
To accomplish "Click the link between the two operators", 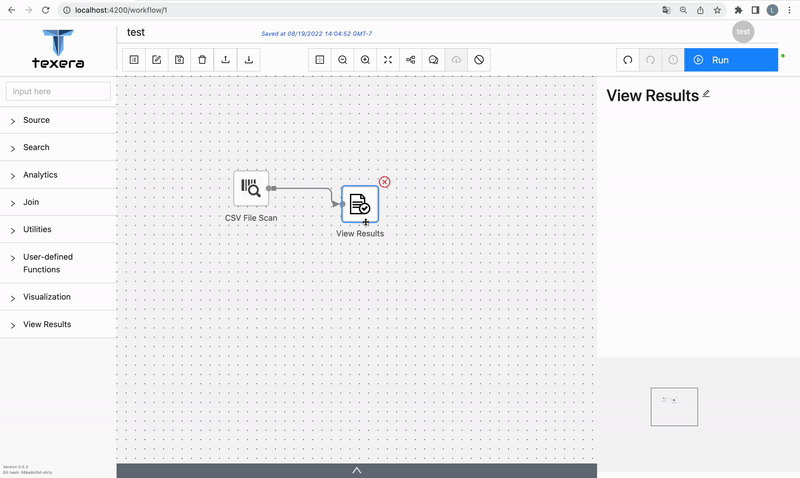I will click(306, 189).
